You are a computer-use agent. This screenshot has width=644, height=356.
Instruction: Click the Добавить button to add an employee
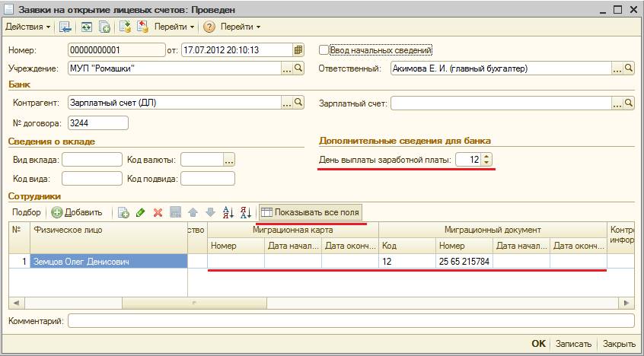point(77,212)
